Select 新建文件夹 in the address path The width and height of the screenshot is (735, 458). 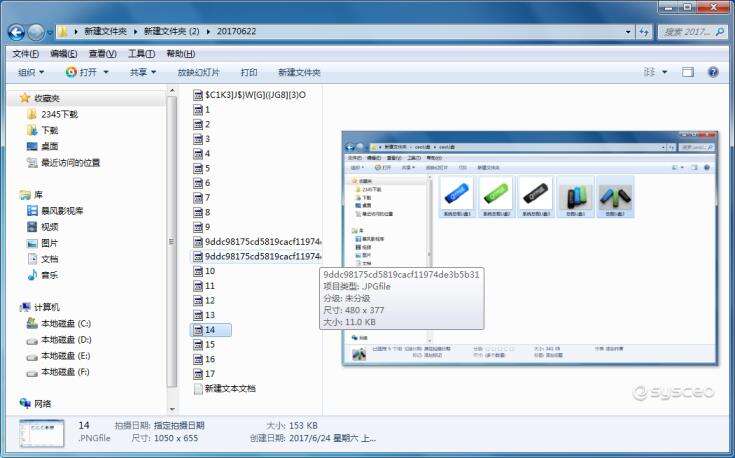[x=105, y=31]
